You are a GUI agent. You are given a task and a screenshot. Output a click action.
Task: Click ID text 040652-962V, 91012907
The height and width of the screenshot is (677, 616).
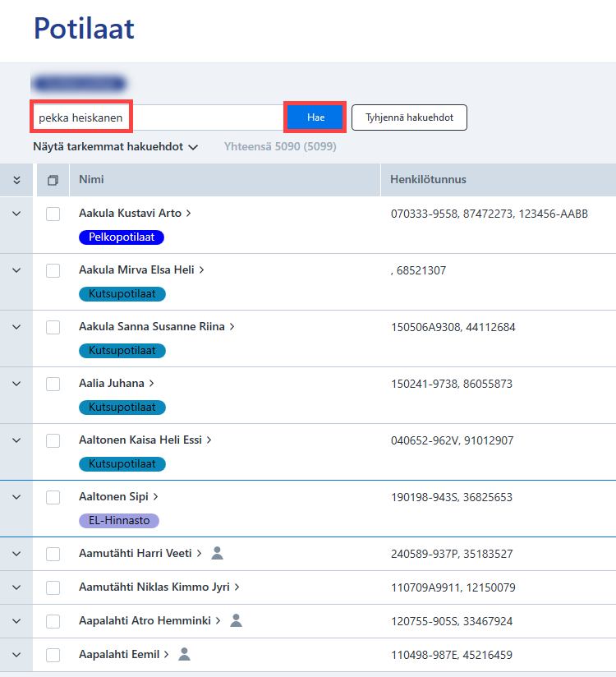452,441
